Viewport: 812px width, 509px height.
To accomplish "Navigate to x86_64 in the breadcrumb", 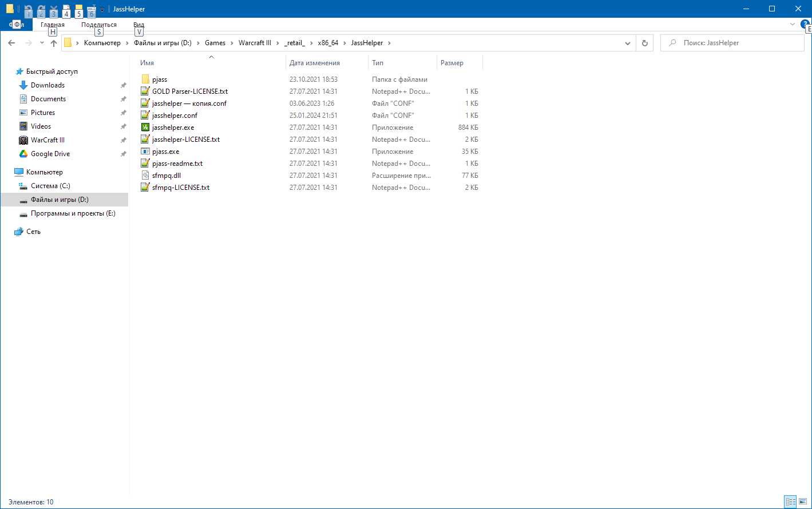I will click(328, 43).
